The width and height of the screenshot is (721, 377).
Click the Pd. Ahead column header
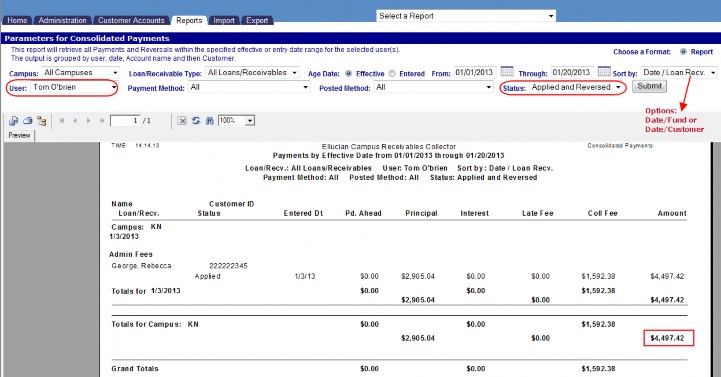tap(363, 213)
